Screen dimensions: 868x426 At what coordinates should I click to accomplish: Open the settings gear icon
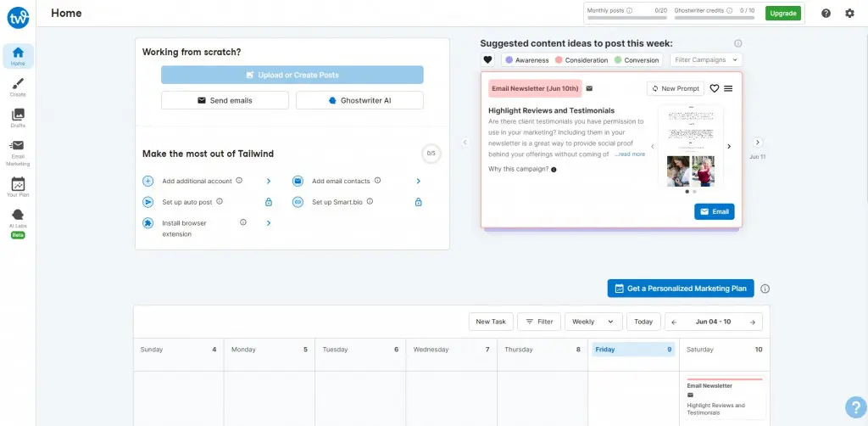click(849, 14)
